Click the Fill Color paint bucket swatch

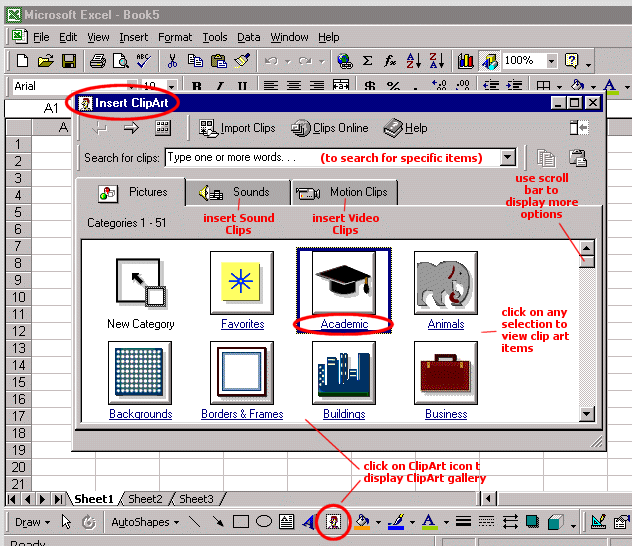363,521
